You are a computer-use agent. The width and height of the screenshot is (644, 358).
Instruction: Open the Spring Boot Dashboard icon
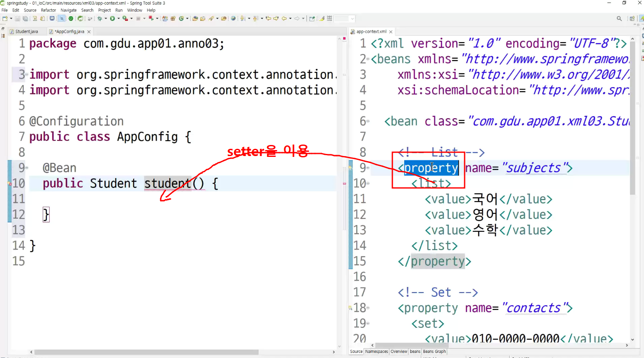(71, 18)
